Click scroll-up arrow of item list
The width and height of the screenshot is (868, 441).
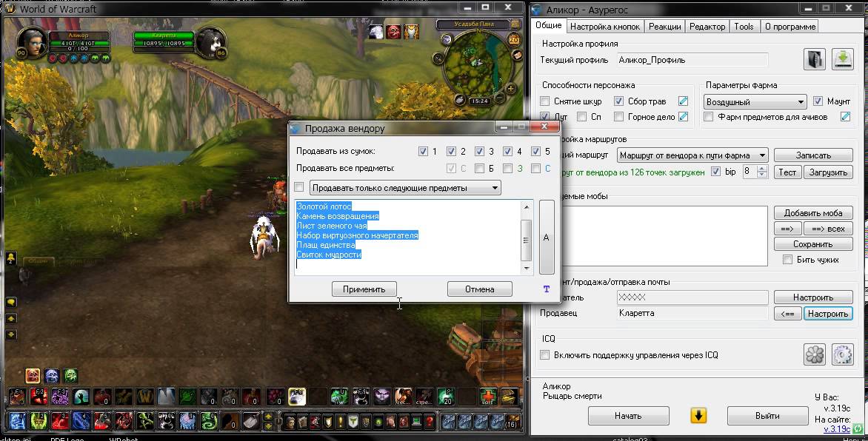pos(526,207)
